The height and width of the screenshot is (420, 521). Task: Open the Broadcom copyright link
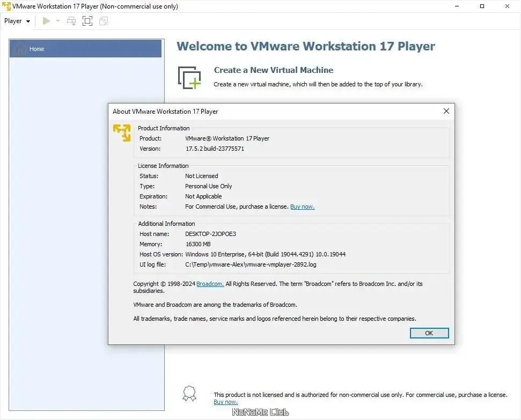[210, 284]
